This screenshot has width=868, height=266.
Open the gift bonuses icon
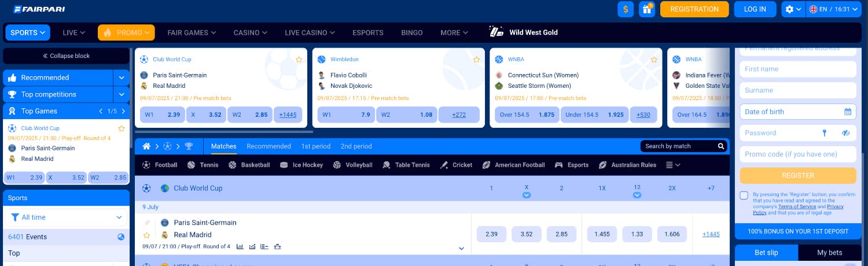pos(647,9)
